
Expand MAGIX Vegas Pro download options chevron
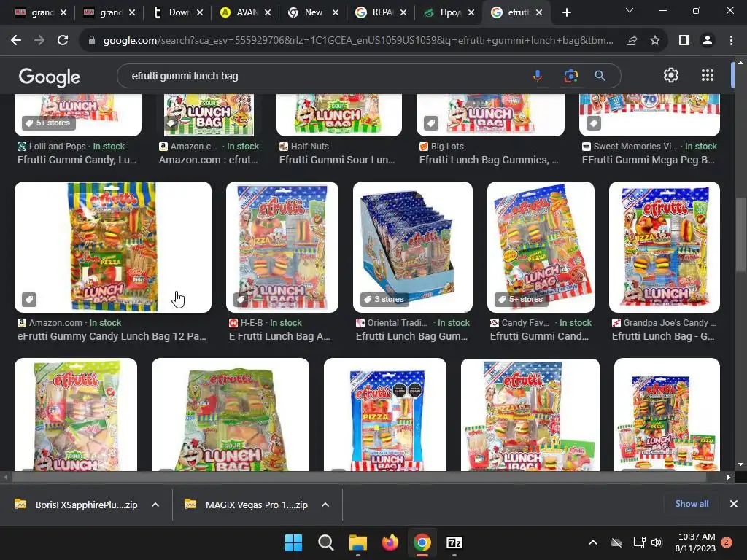click(x=325, y=505)
